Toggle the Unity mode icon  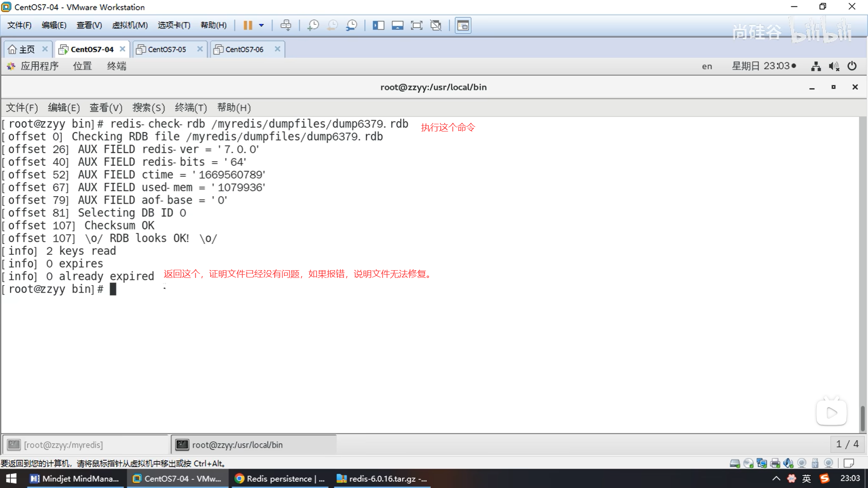(x=436, y=25)
